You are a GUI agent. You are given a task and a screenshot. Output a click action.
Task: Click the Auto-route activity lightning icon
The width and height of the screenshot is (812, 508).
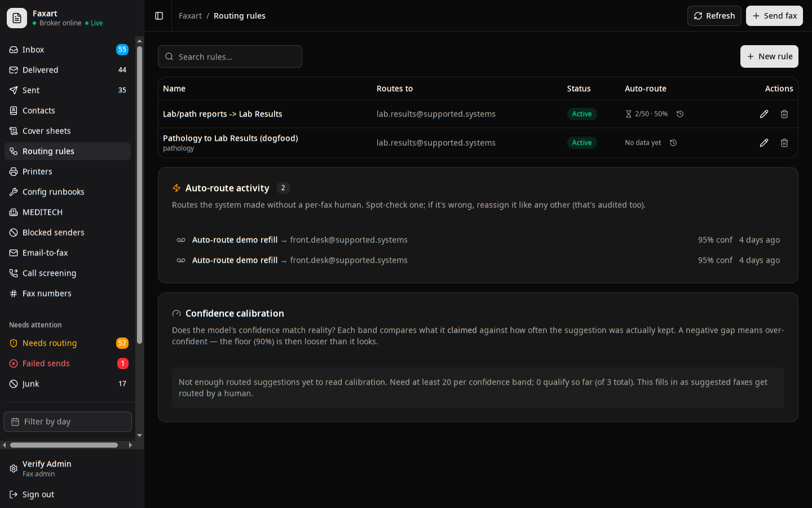click(x=176, y=188)
